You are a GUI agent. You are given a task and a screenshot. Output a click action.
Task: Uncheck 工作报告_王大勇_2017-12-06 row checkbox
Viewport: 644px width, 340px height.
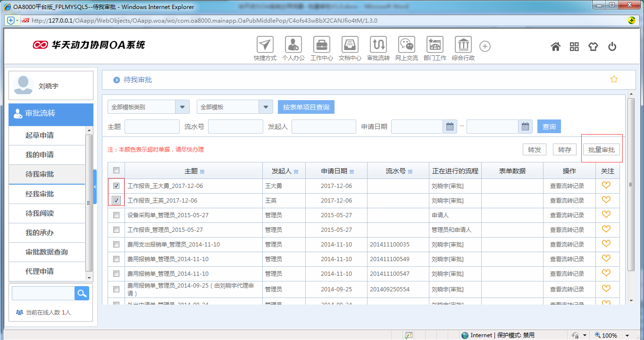(x=116, y=185)
